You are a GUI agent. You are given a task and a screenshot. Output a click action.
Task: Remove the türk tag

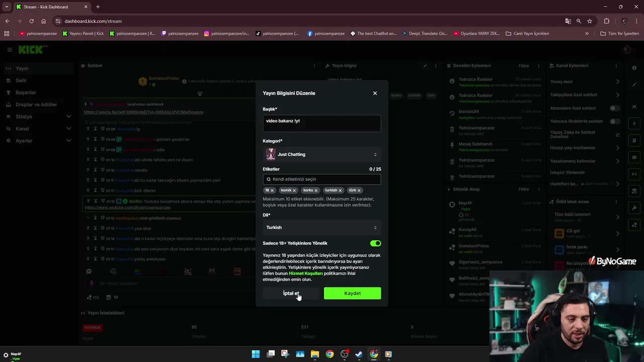359,191
